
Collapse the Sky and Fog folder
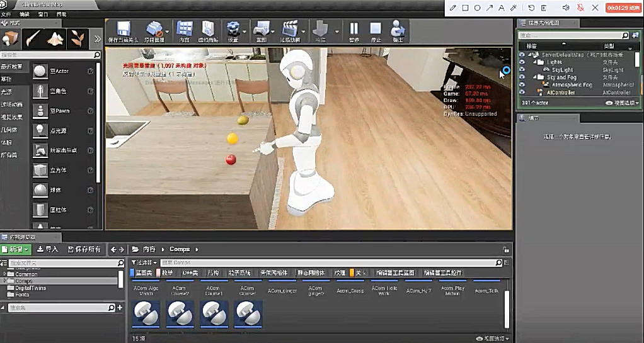coord(534,77)
